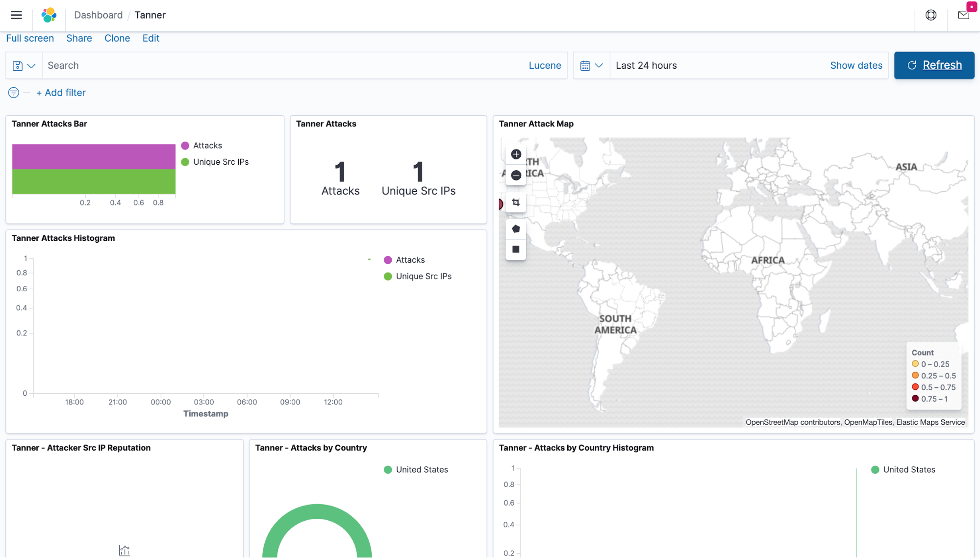Viewport: 980px width, 558px height.
Task: Refresh the dashboard data
Action: tap(934, 65)
